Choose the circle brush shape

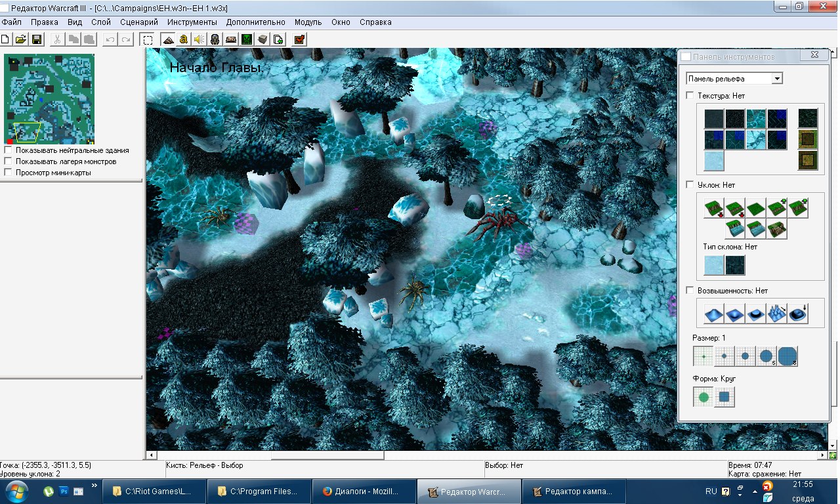coord(703,397)
